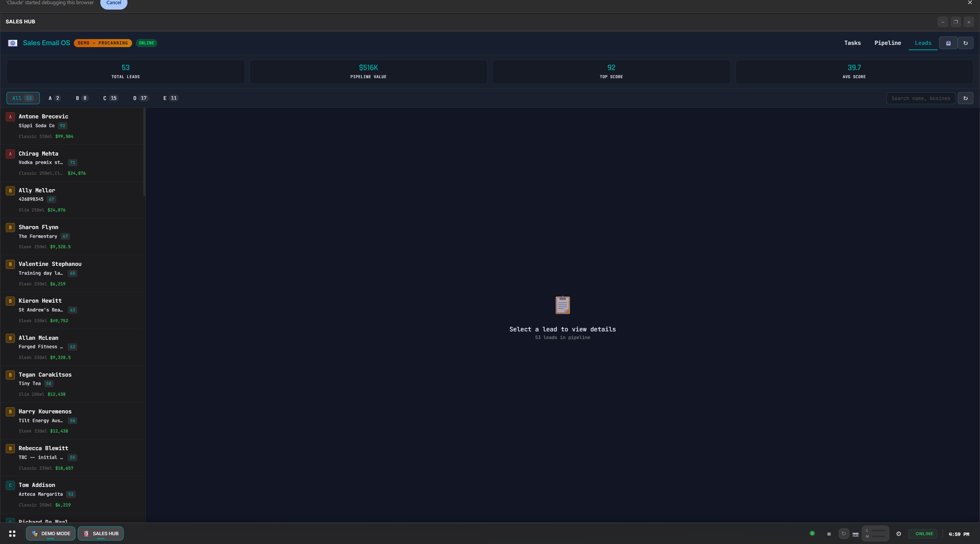Click the clipboard icon in the empty details panel
The image size is (980, 544).
point(562,305)
